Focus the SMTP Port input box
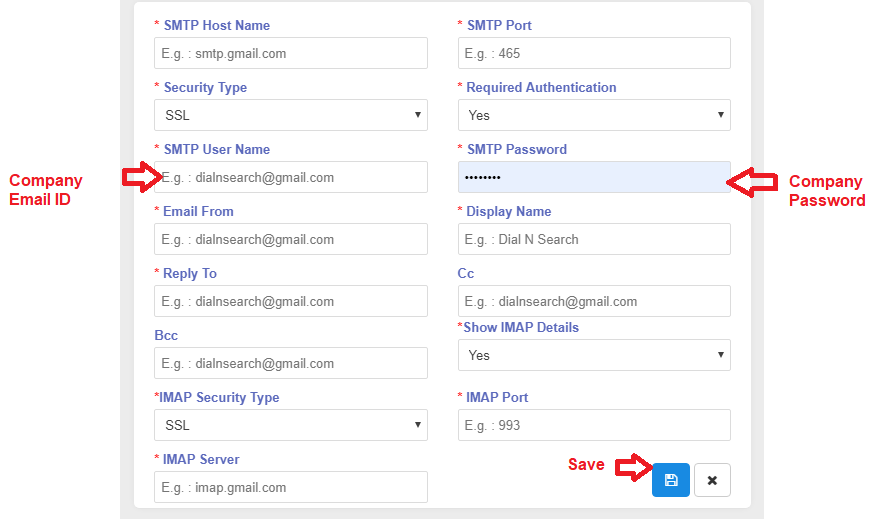Screen dimensions: 876x519 point(594,53)
